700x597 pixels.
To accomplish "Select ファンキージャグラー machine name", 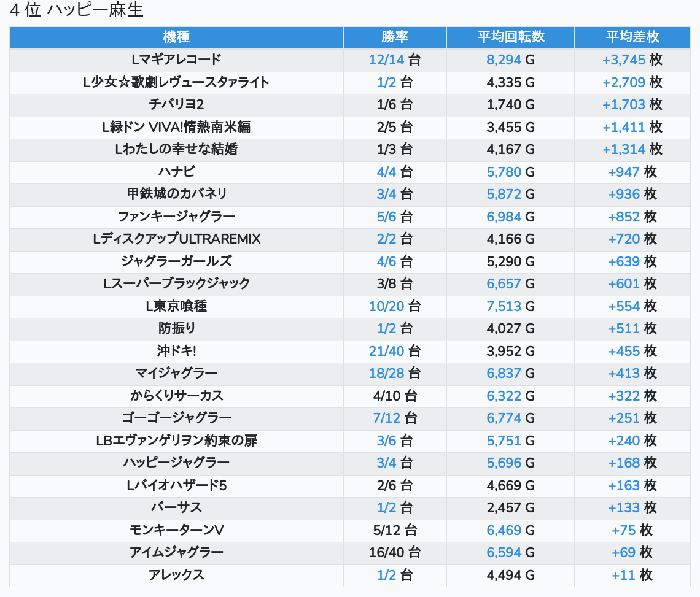I will pos(176,217).
